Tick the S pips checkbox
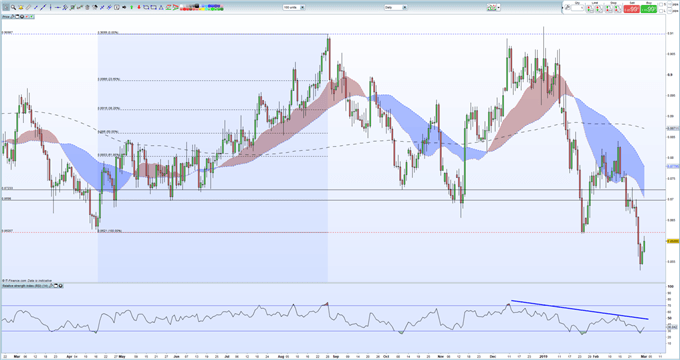This screenshot has height=360, width=680. (661, 4)
